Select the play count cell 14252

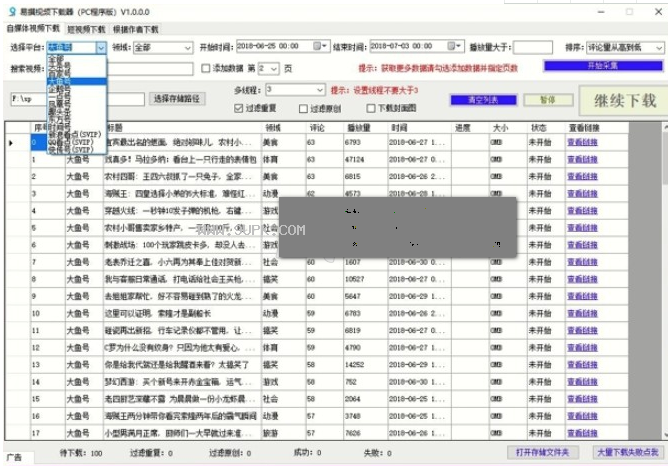pos(366,365)
